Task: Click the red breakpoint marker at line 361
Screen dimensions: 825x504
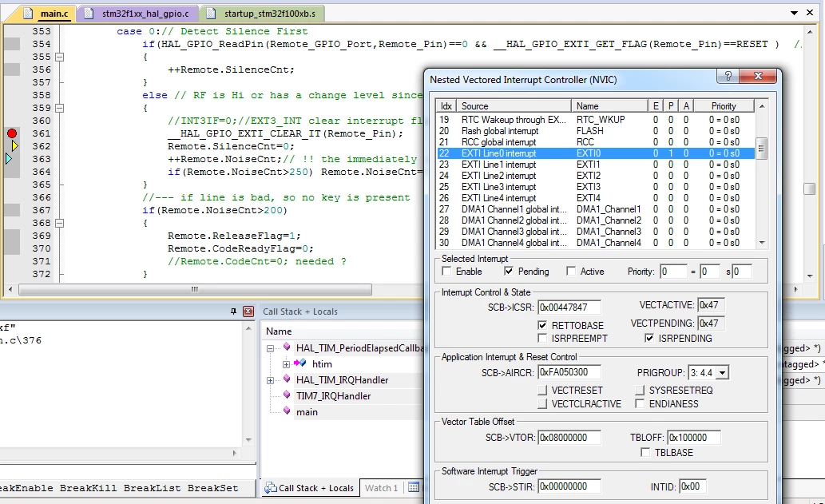Action: point(11,133)
